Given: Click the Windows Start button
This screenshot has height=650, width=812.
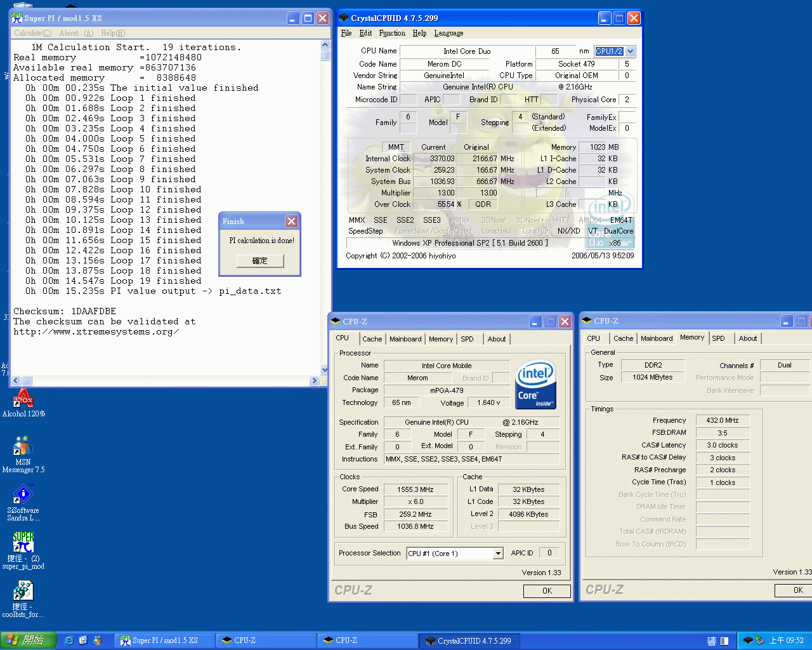Looking at the screenshot, I should (28, 640).
